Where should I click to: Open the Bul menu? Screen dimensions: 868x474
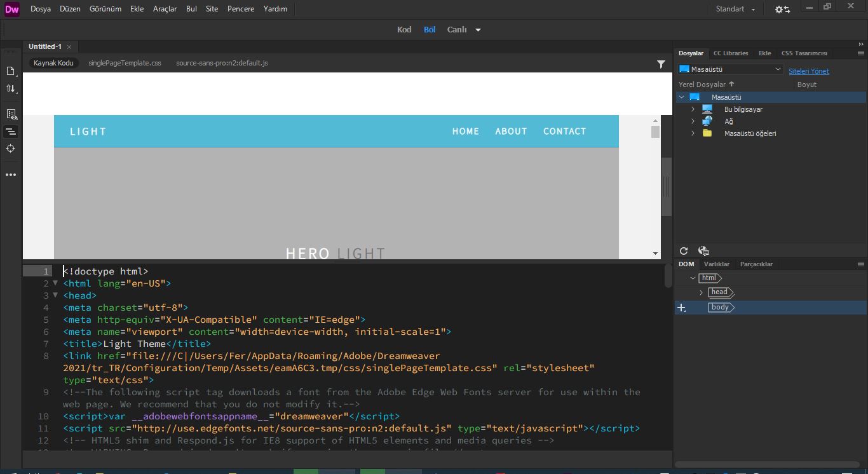(x=192, y=9)
